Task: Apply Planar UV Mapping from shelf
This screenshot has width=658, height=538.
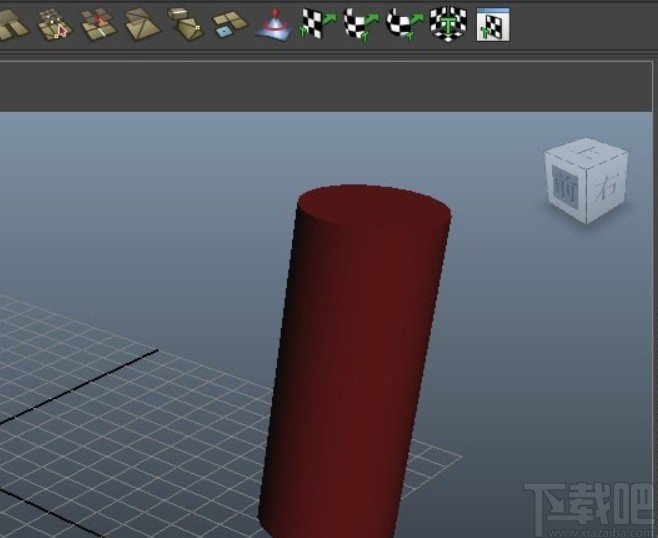Action: click(x=318, y=24)
